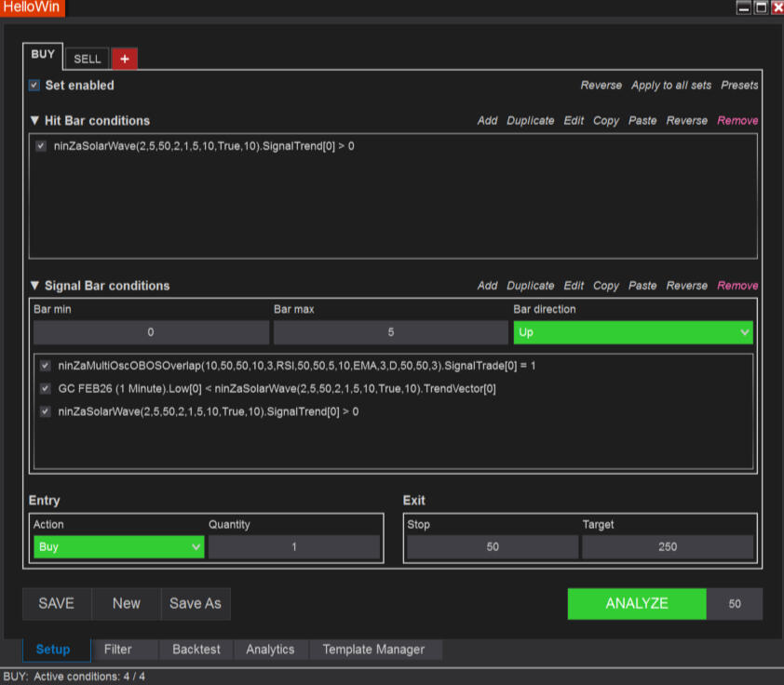
Task: Go to the Template Manager tab
Action: [x=373, y=650]
